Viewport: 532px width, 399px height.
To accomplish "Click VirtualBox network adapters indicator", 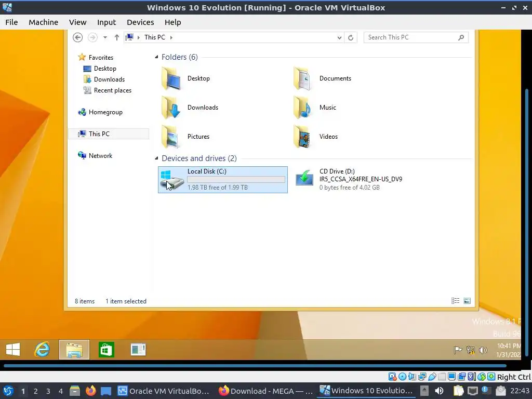I will pyautogui.click(x=422, y=377).
